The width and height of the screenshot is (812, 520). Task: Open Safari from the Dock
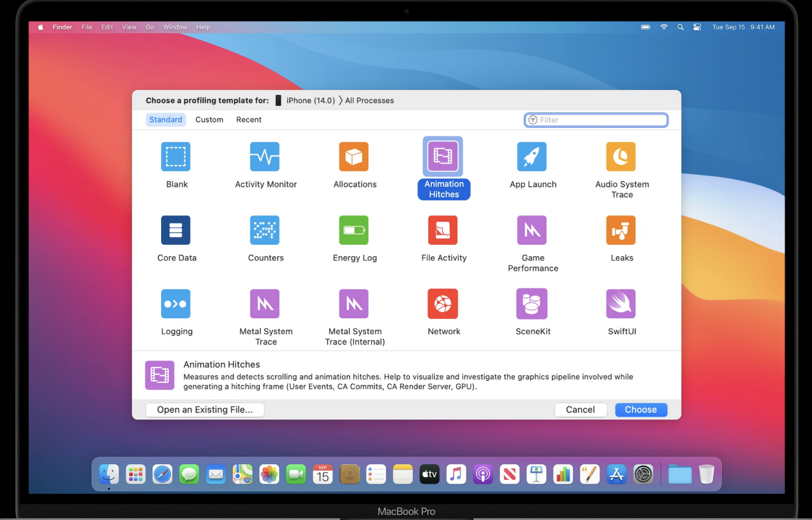coord(162,474)
